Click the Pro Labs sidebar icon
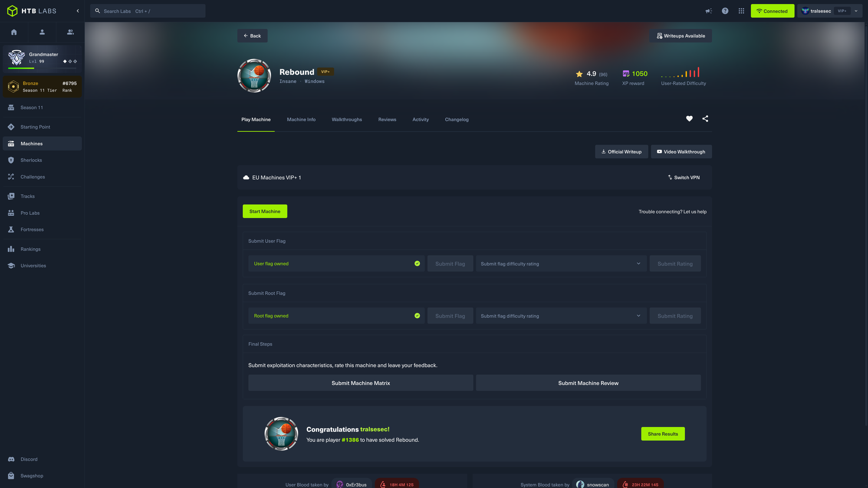The image size is (868, 488). pos(11,213)
